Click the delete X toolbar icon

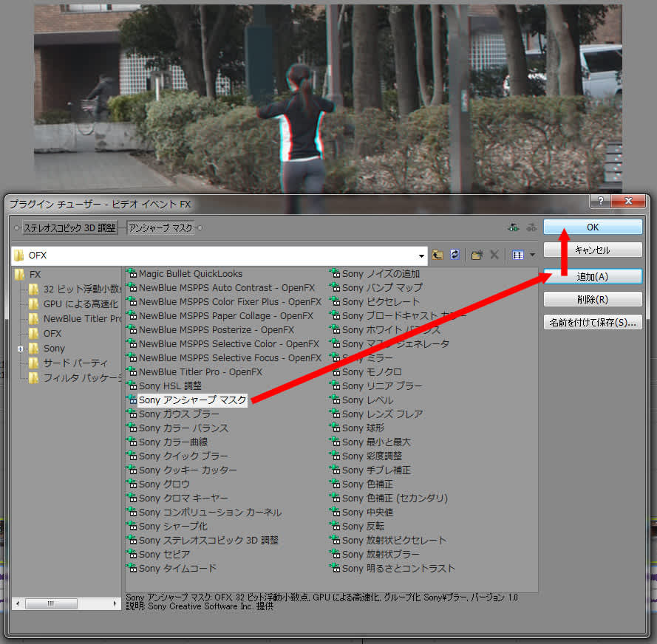point(494,255)
